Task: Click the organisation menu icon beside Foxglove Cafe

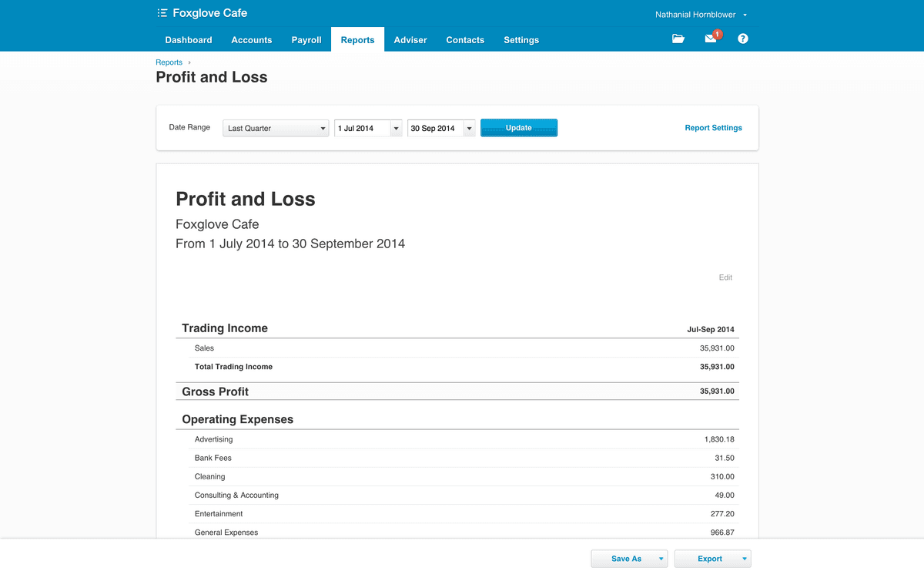Action: (162, 13)
